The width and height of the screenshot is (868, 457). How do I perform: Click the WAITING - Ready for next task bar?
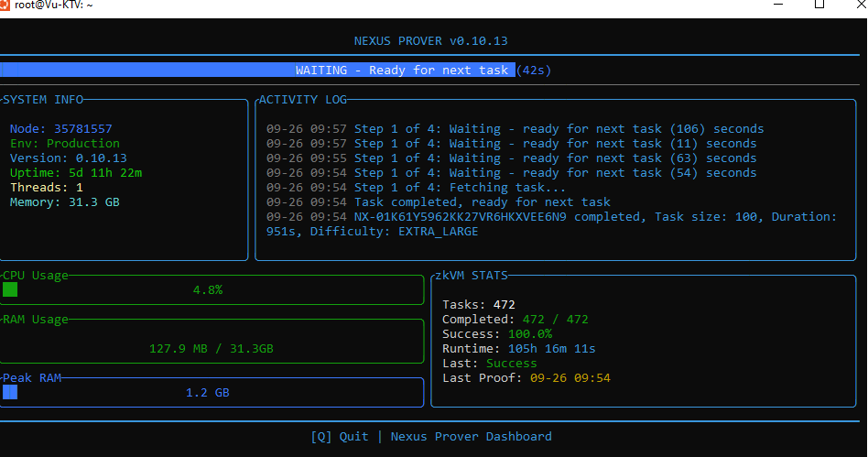click(x=258, y=71)
